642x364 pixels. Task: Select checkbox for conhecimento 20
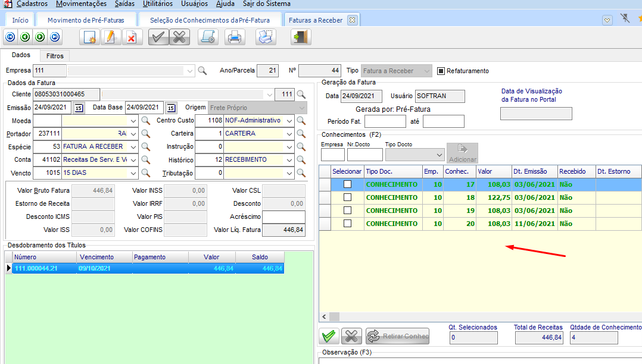(347, 224)
